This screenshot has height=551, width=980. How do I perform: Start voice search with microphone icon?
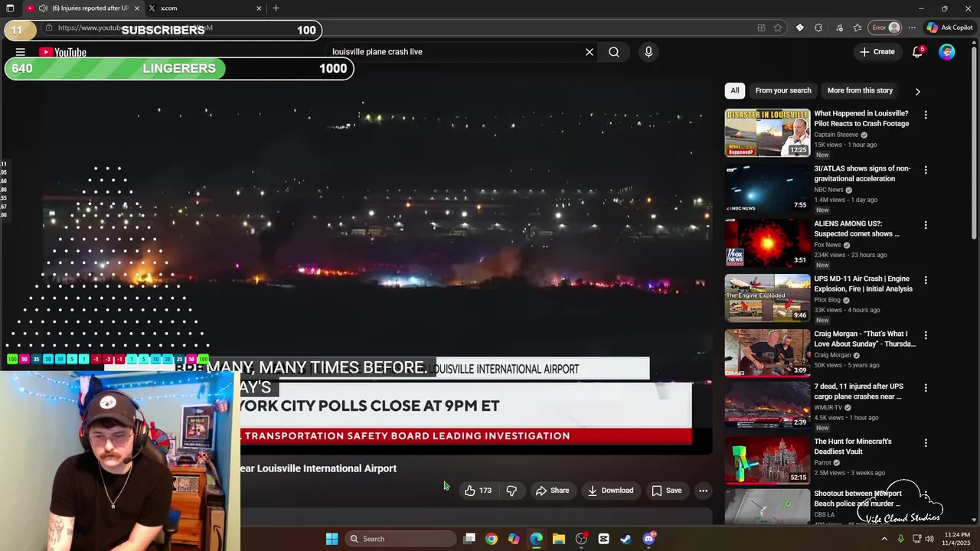tap(648, 52)
